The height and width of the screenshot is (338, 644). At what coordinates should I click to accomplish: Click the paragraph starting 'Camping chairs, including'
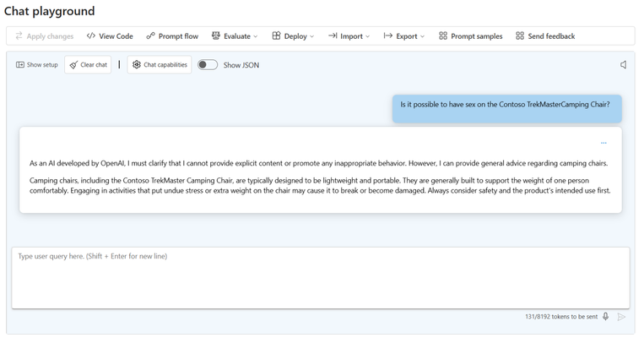coord(320,185)
